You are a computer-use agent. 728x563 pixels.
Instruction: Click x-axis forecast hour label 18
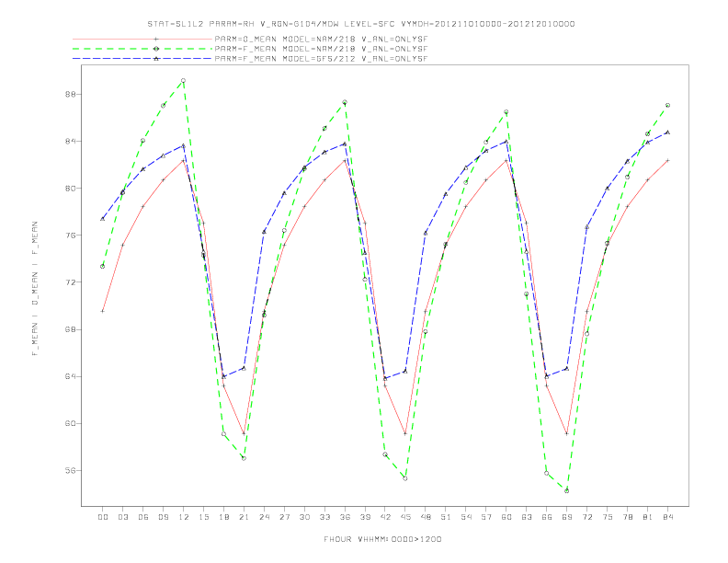point(223,517)
